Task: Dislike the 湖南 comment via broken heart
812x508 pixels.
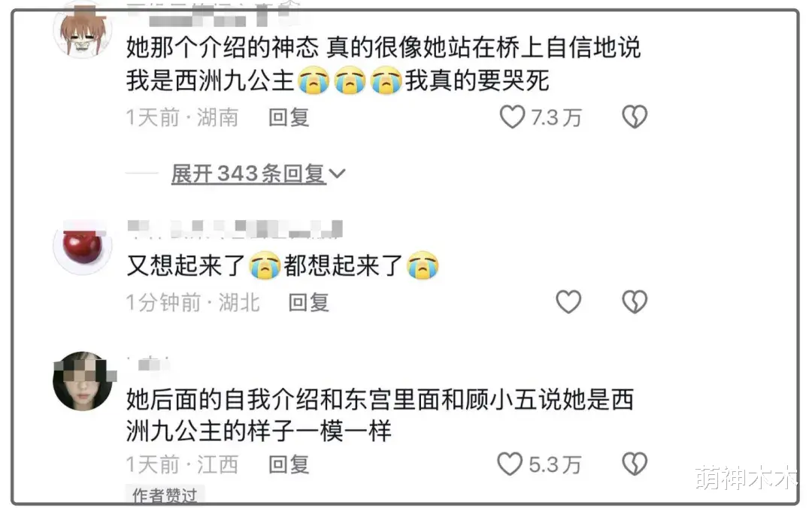Action: pos(635,117)
